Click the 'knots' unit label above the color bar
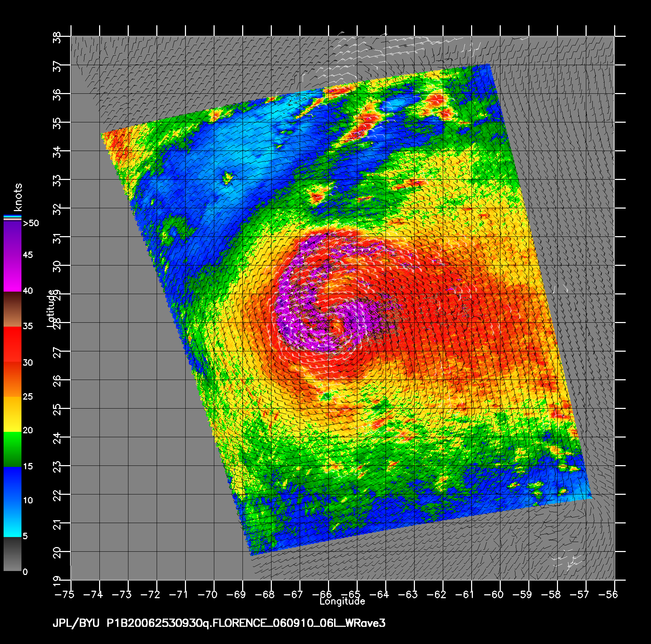 [x=18, y=197]
